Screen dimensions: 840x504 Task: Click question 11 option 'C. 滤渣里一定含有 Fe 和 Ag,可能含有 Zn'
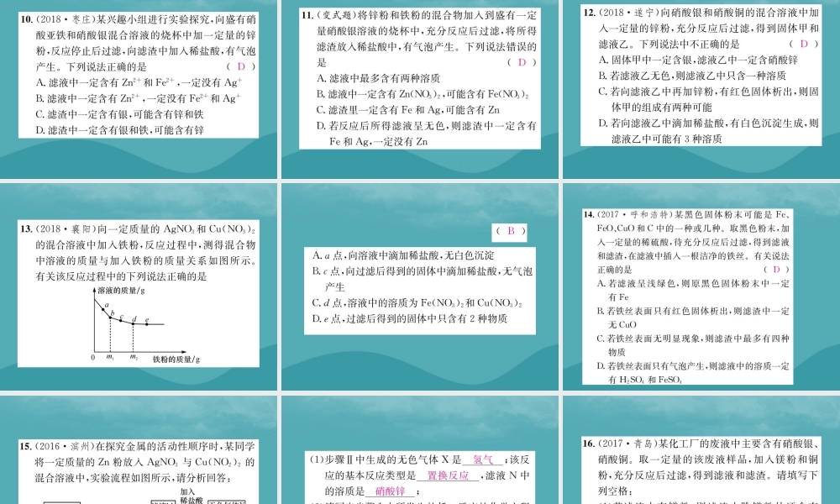click(x=407, y=110)
